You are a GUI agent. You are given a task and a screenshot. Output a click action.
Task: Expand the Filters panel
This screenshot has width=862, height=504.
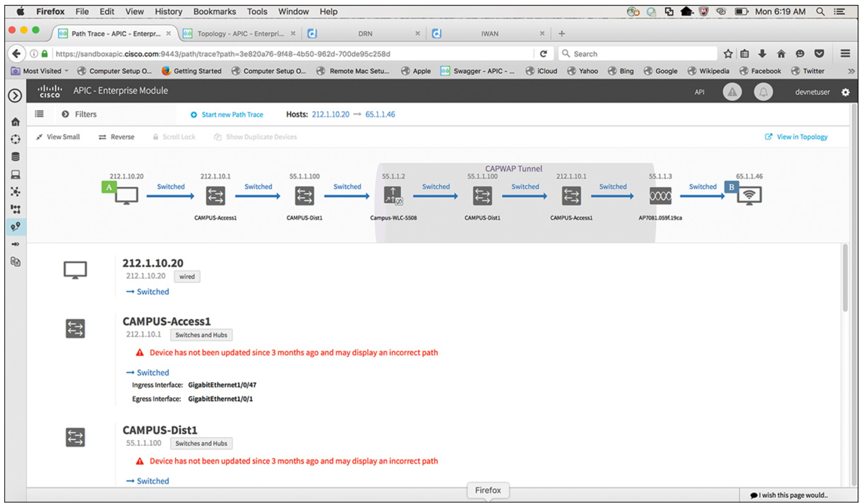pyautogui.click(x=79, y=114)
